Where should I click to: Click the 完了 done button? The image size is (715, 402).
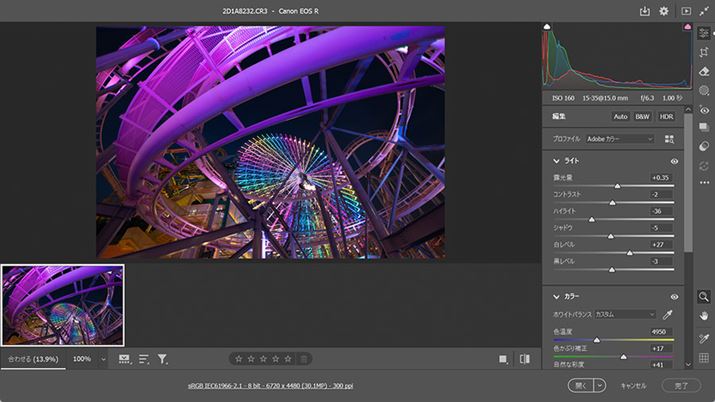[681, 386]
